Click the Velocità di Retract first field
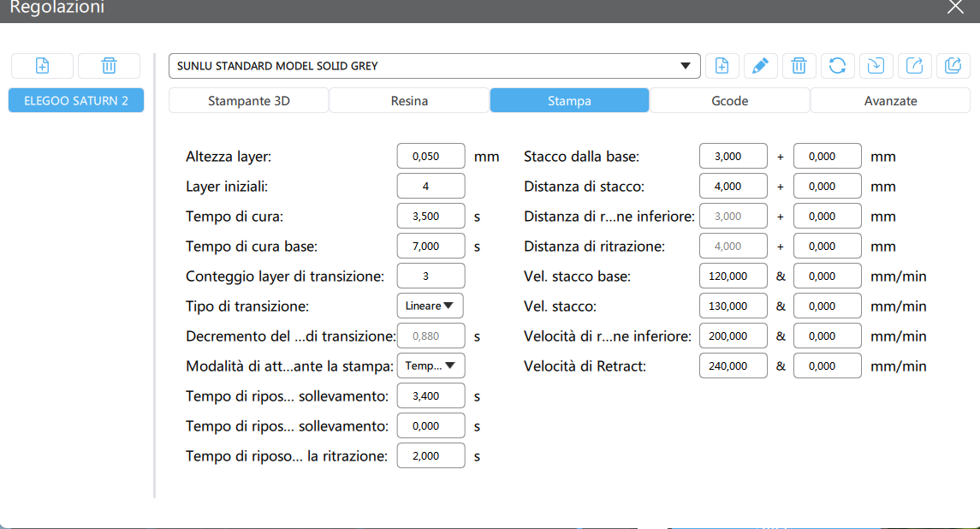Viewport: 980px width, 529px height. 733,366
